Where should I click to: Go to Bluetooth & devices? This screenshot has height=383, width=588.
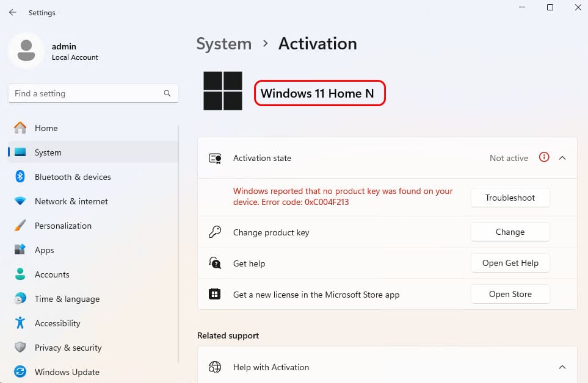click(x=93, y=176)
